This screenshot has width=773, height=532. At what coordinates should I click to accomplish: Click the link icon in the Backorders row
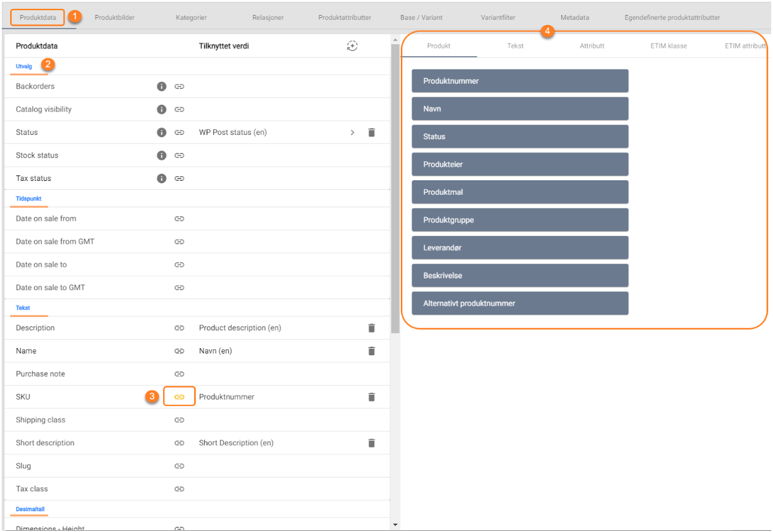(x=179, y=86)
